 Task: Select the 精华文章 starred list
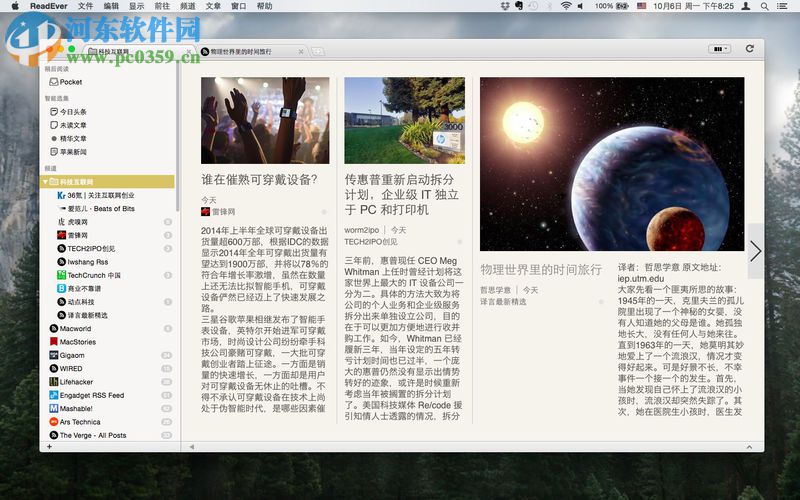click(68, 138)
